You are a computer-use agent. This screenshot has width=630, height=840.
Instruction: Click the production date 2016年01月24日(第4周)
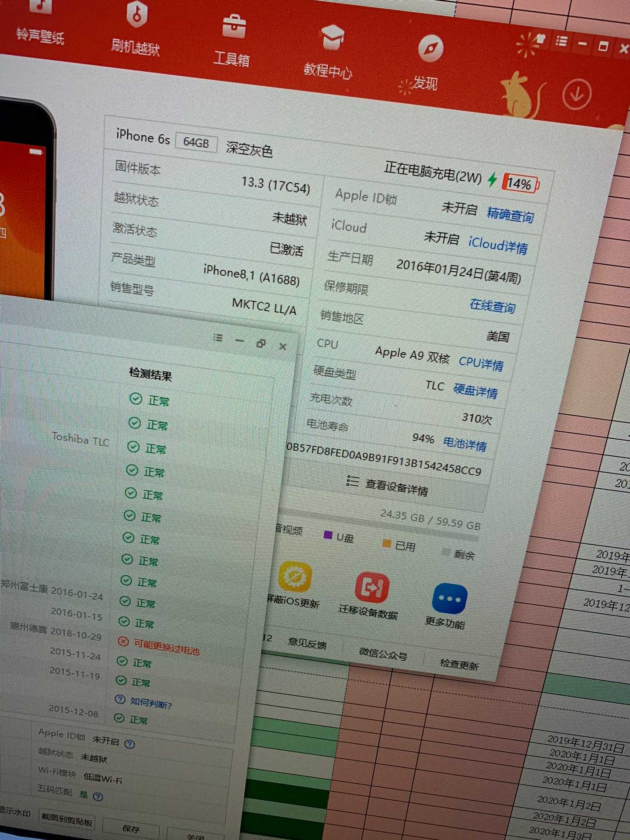coord(458,271)
